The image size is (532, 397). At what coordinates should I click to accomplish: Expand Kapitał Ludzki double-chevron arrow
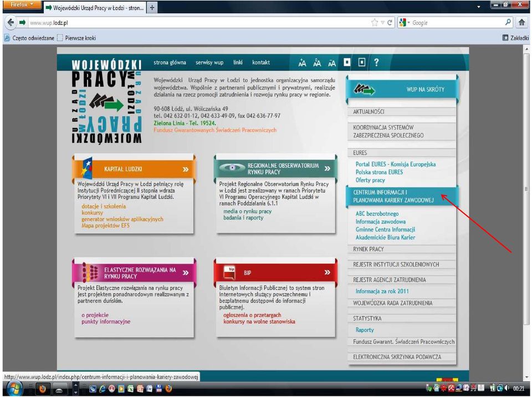click(186, 169)
